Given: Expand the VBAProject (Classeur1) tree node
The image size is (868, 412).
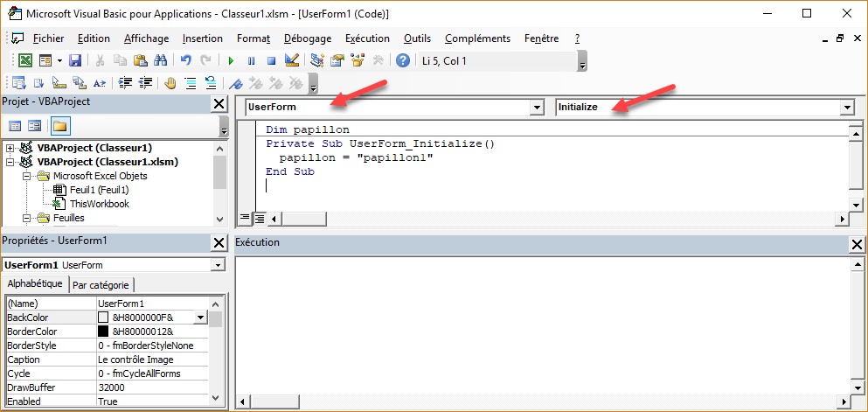Looking at the screenshot, I should 10,148.
